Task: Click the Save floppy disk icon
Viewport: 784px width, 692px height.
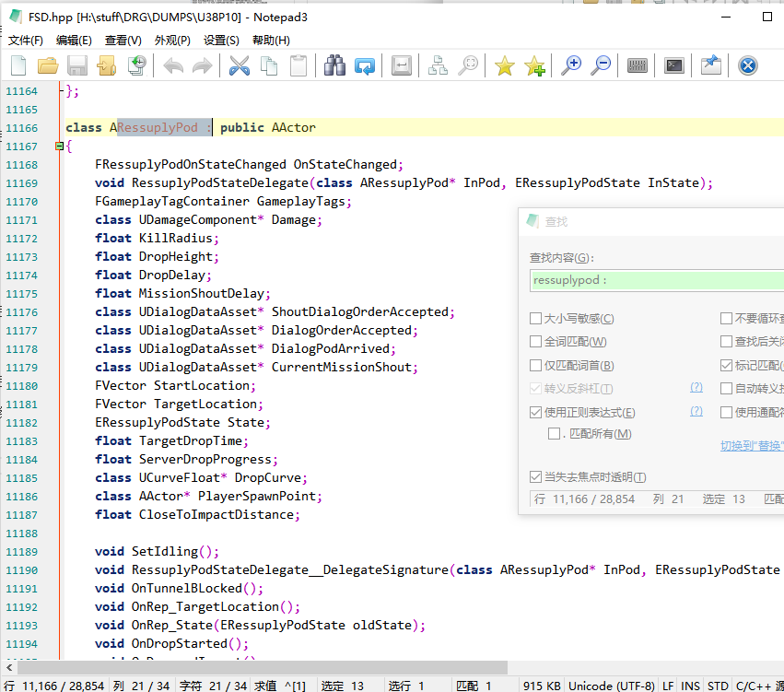Action: tap(77, 65)
